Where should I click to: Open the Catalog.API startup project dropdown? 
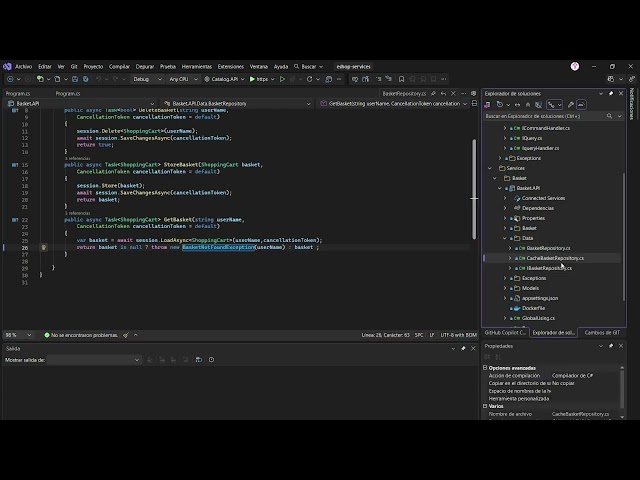coord(224,79)
